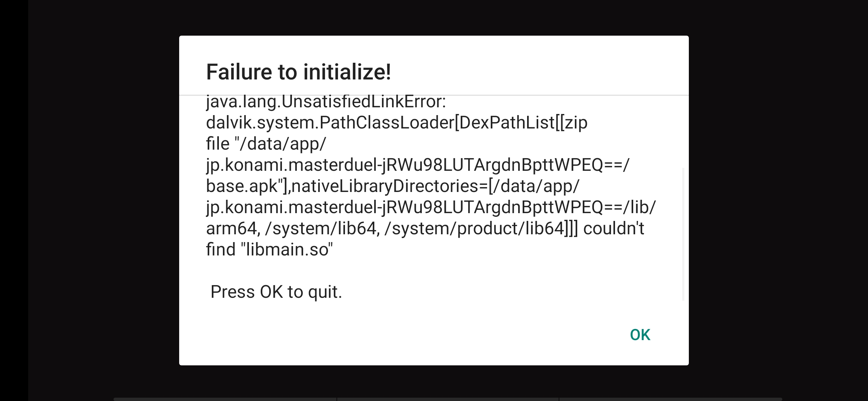Tap the dimmed background left of the dialog
Image resolution: width=868 pixels, height=401 pixels.
104,200
